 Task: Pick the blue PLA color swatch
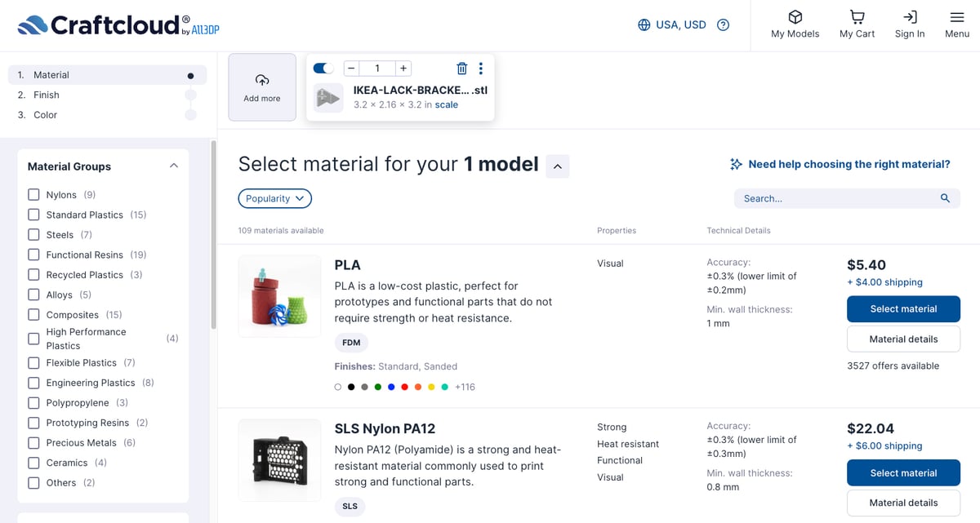click(x=391, y=387)
